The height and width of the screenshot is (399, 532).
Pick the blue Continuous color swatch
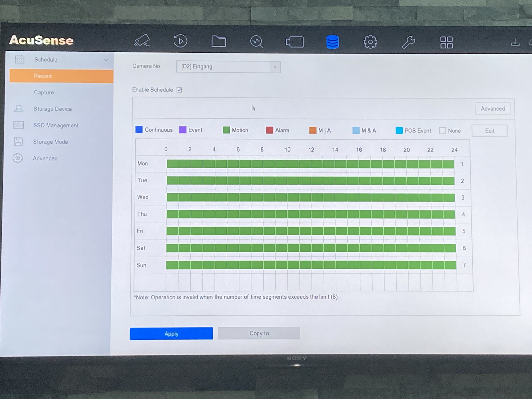139,130
